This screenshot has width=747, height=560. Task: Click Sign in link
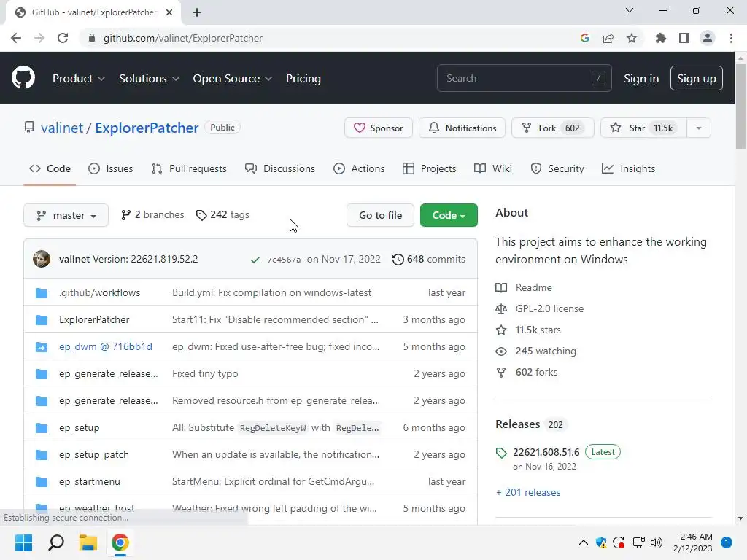coord(640,79)
